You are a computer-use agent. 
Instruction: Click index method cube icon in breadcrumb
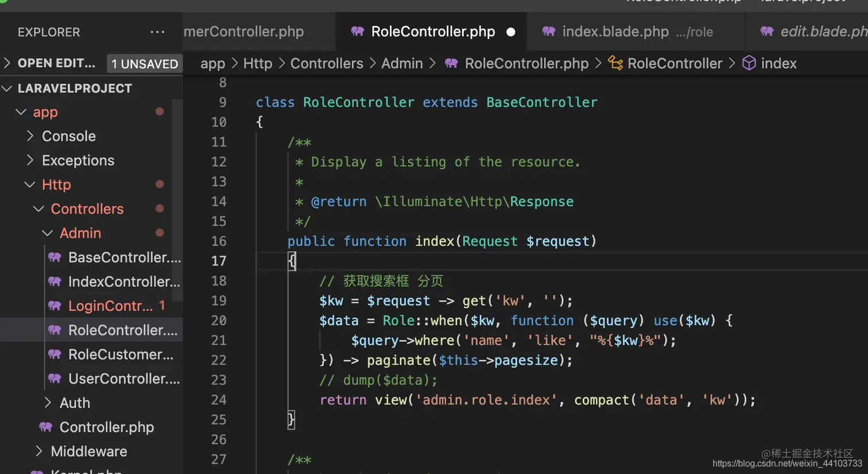click(749, 63)
